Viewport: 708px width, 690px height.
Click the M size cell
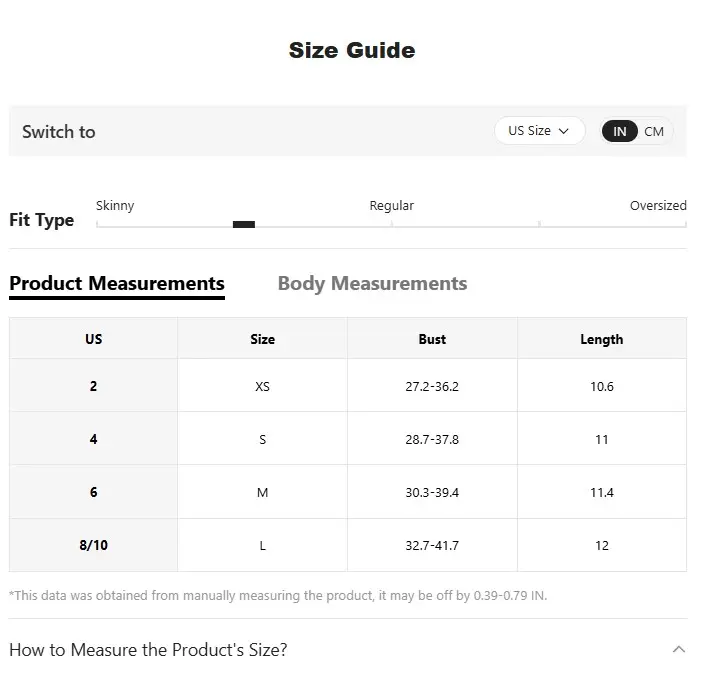[x=262, y=492]
